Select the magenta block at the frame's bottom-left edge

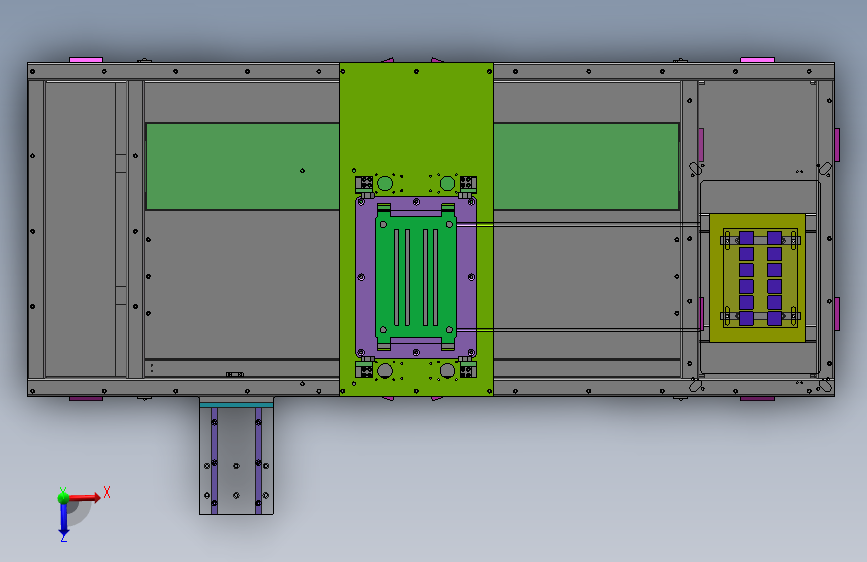pos(86,398)
